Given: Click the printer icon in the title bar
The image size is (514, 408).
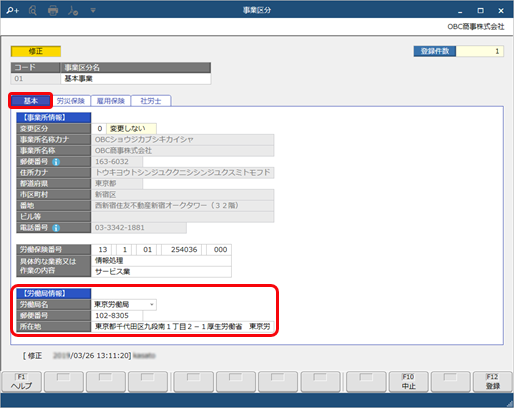Looking at the screenshot, I should pyautogui.click(x=53, y=11).
